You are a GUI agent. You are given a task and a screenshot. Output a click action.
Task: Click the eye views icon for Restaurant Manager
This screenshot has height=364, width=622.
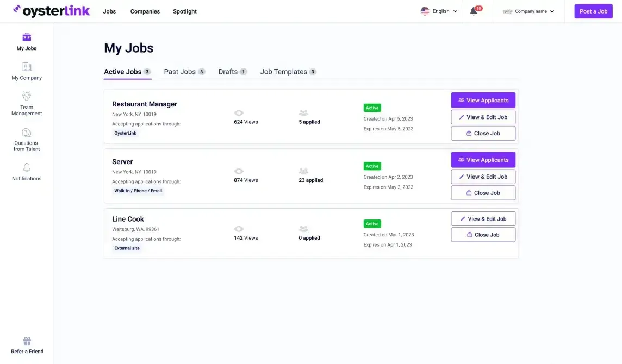(x=239, y=113)
